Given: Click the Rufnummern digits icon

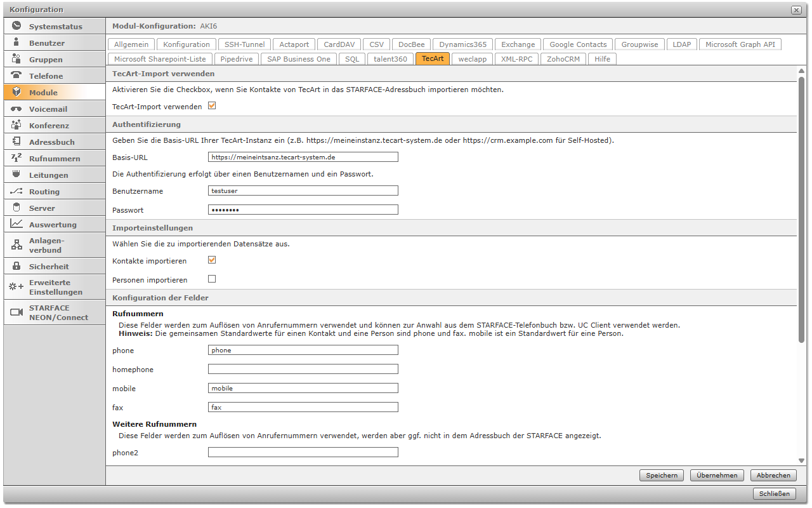Looking at the screenshot, I should coord(16,158).
